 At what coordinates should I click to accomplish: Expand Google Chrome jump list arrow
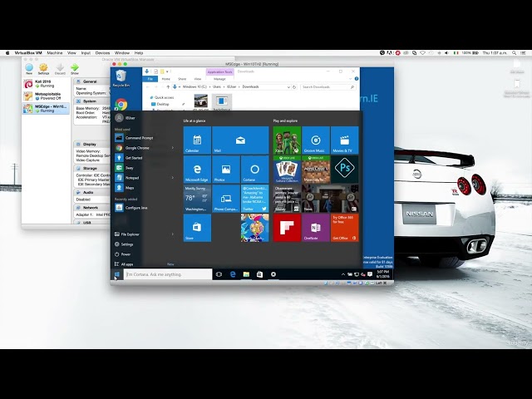point(173,148)
